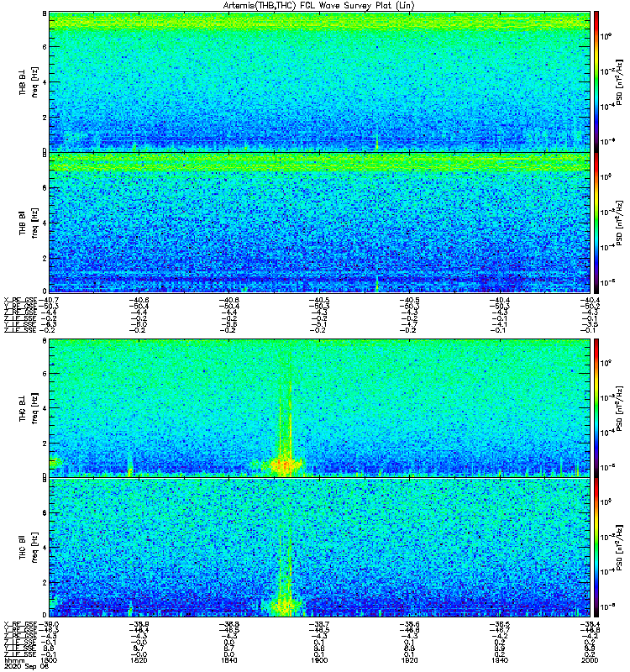Click the bright wave burst in THC B⊥ spectrogram
Image resolution: width=630 pixels, height=672 pixels.
tap(283, 465)
